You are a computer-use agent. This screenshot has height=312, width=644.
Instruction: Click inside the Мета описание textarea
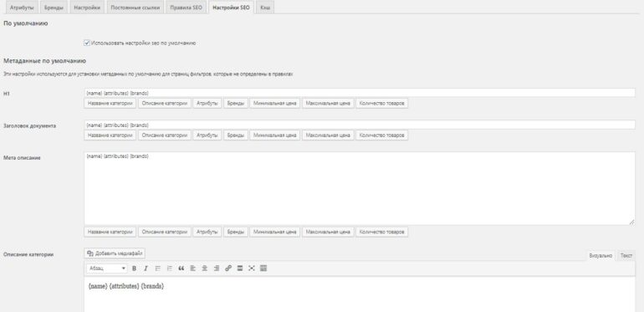360,188
